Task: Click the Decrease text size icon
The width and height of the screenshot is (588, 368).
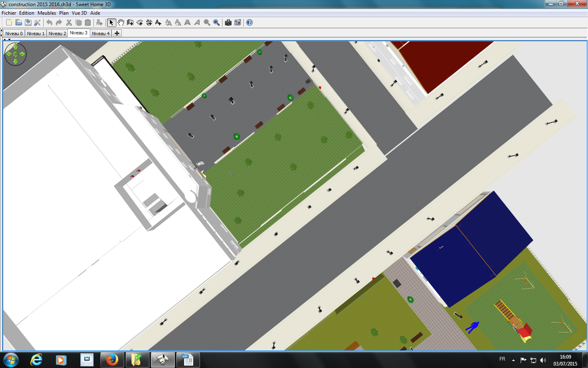Action: point(178,22)
